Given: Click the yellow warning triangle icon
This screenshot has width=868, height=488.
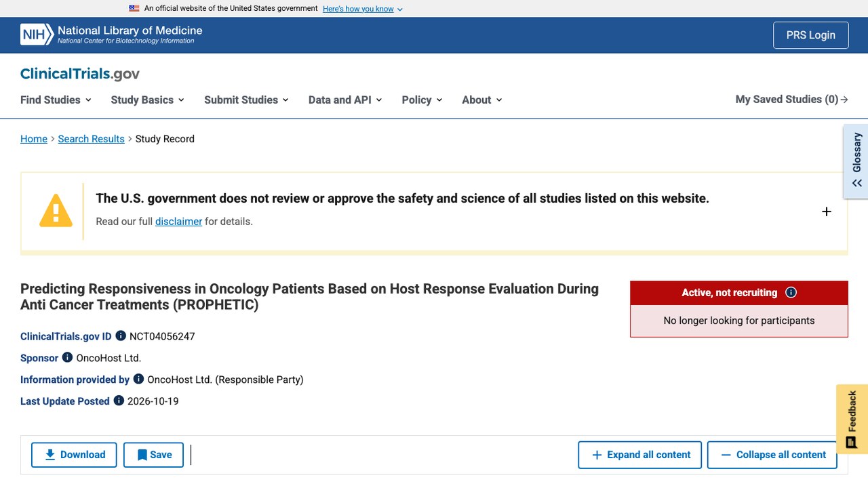Looking at the screenshot, I should click(x=56, y=211).
